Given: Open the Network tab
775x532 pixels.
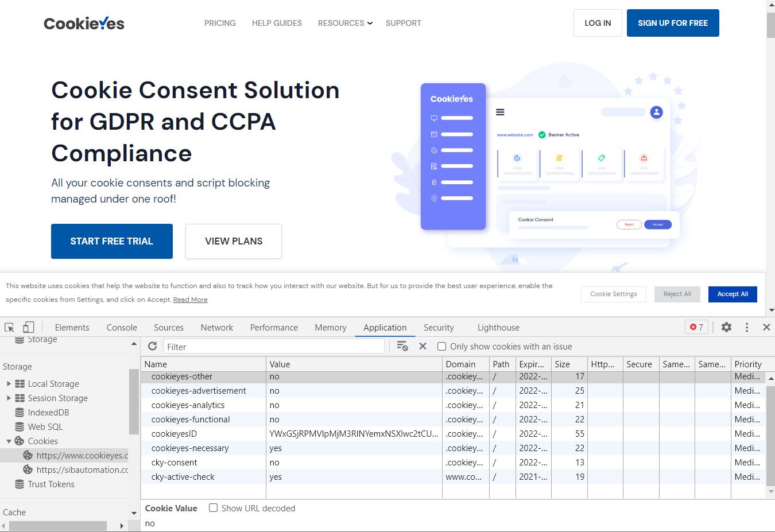Looking at the screenshot, I should click(217, 327).
